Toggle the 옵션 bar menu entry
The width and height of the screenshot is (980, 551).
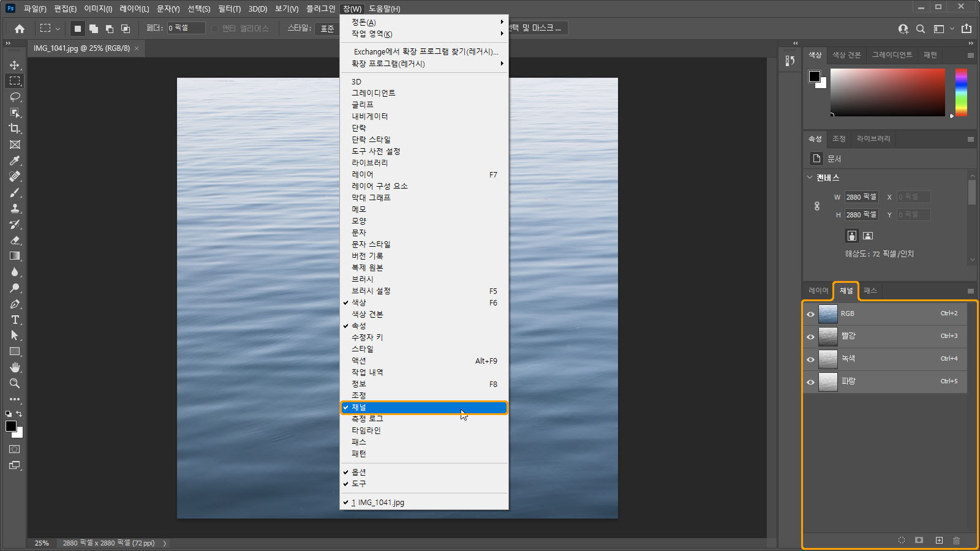point(424,472)
